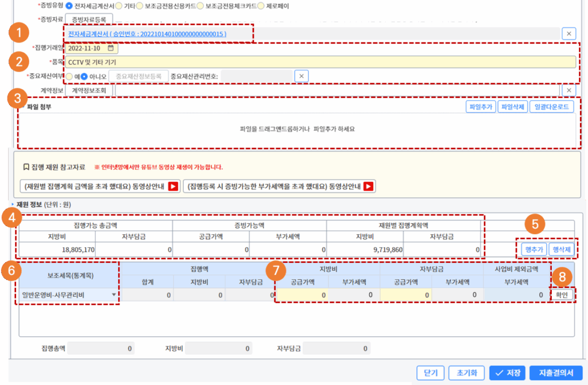
Task: Click the 계약정보 text field
Action: (337, 90)
